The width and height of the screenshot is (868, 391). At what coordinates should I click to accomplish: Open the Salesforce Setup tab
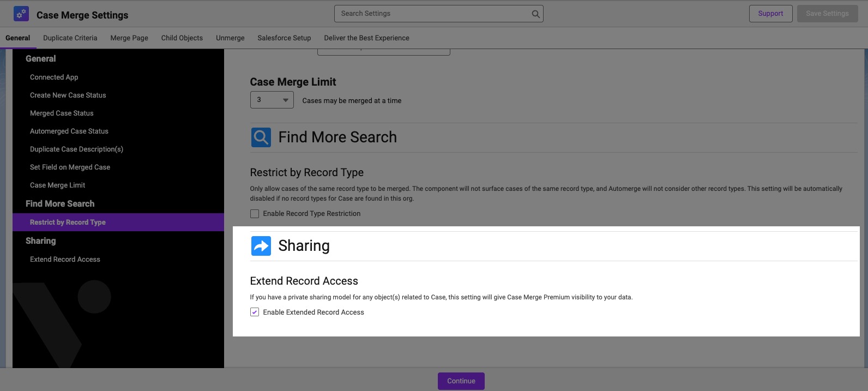[284, 38]
